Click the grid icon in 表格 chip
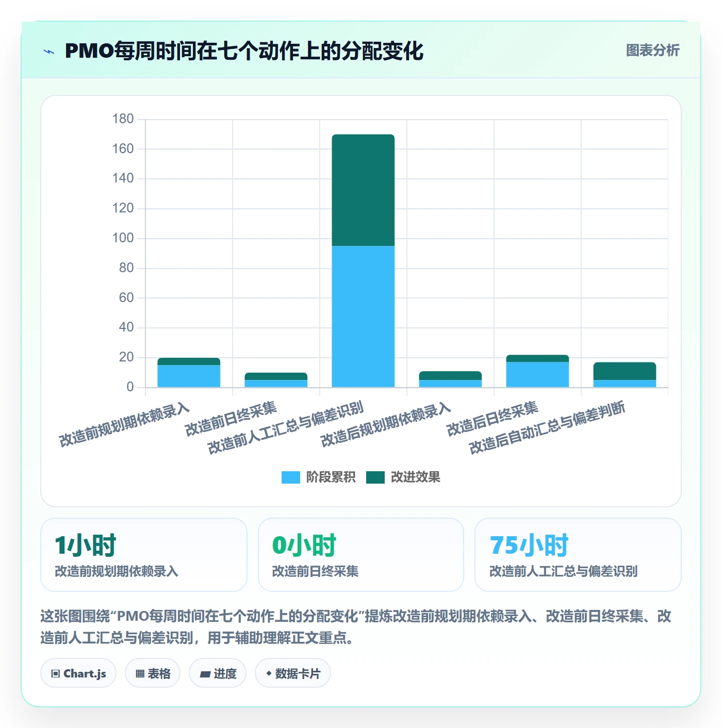722x728 pixels. click(x=140, y=674)
